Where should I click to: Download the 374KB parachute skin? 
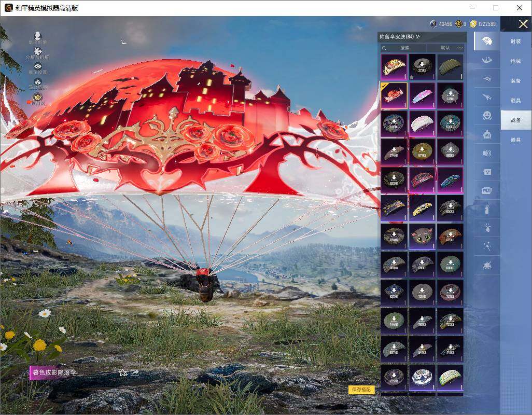click(394, 151)
